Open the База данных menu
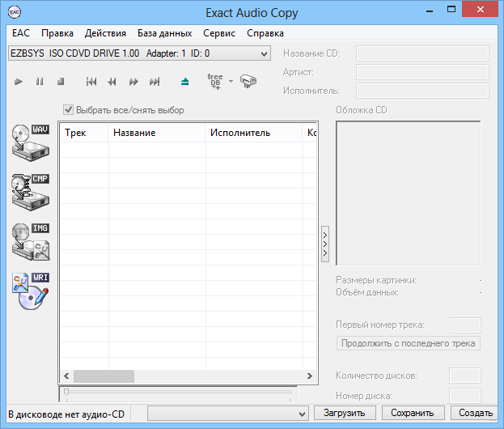The image size is (504, 429). (164, 33)
